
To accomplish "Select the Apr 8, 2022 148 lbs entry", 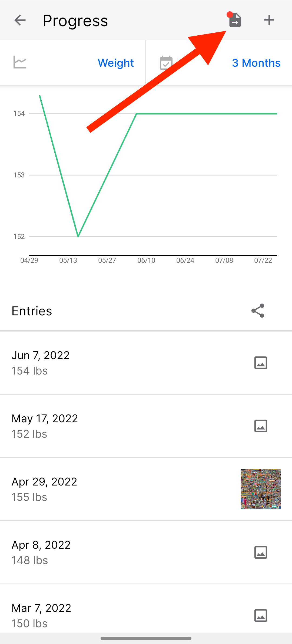I will (x=146, y=552).
